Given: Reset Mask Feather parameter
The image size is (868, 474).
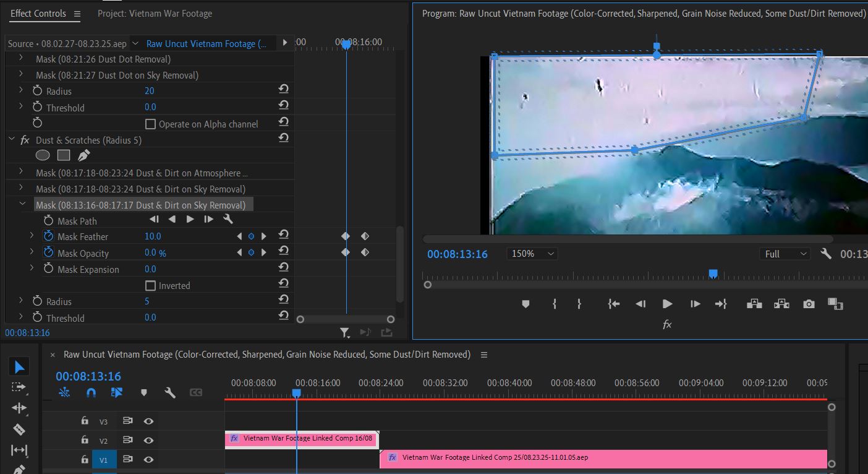Looking at the screenshot, I should [x=283, y=235].
